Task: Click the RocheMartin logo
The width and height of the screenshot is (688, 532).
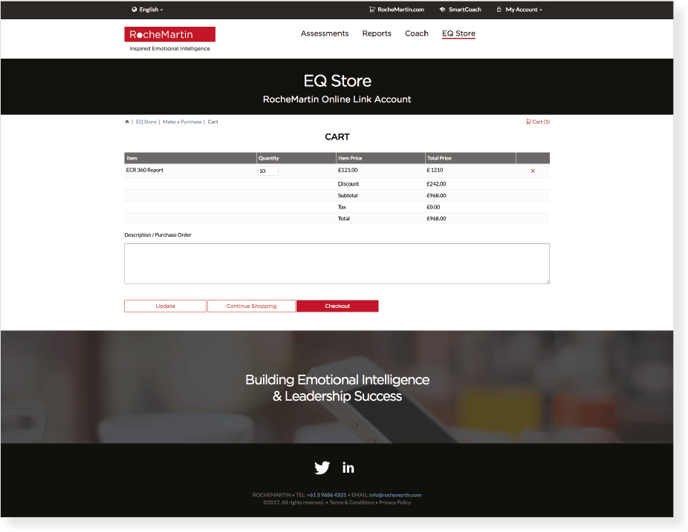Action: pos(170,34)
